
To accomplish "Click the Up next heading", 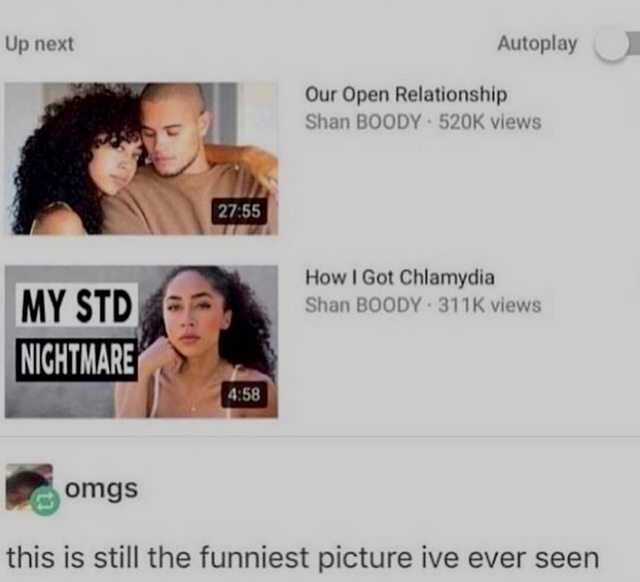I will pyautogui.click(x=40, y=44).
